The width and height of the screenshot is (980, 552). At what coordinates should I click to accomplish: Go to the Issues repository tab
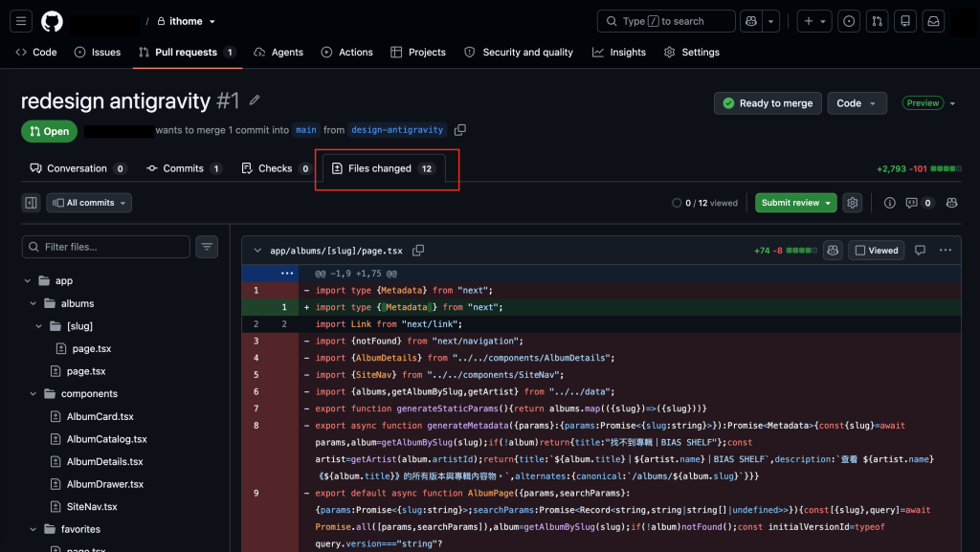(x=99, y=53)
